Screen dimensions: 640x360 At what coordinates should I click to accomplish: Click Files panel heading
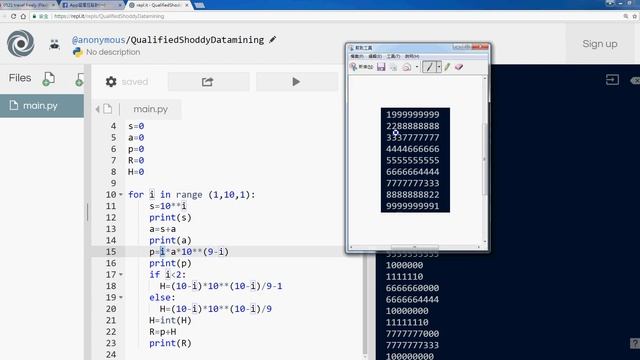(20, 78)
